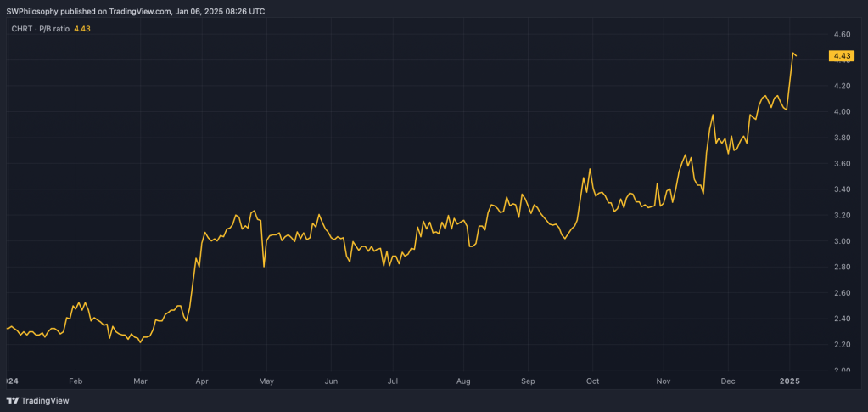Image resolution: width=868 pixels, height=412 pixels.
Task: Click the yellow 4.43 legend value
Action: [x=82, y=29]
